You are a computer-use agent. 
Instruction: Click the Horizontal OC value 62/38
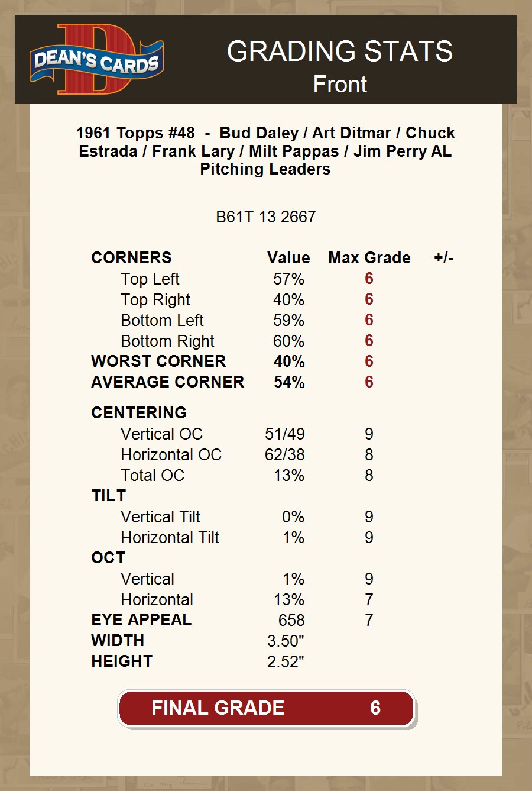(285, 455)
